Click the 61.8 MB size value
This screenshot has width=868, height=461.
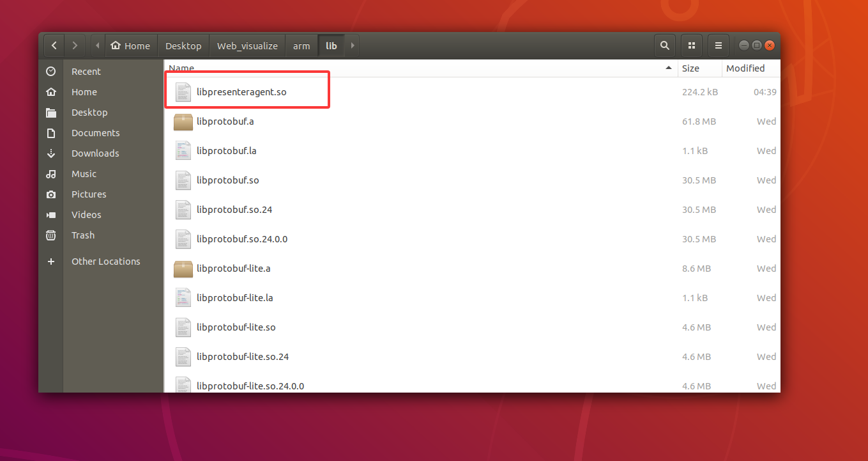(699, 121)
